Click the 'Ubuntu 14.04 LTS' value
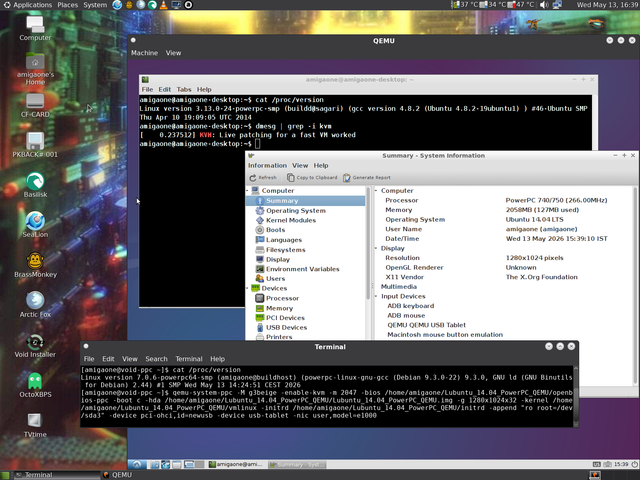 (x=534, y=220)
